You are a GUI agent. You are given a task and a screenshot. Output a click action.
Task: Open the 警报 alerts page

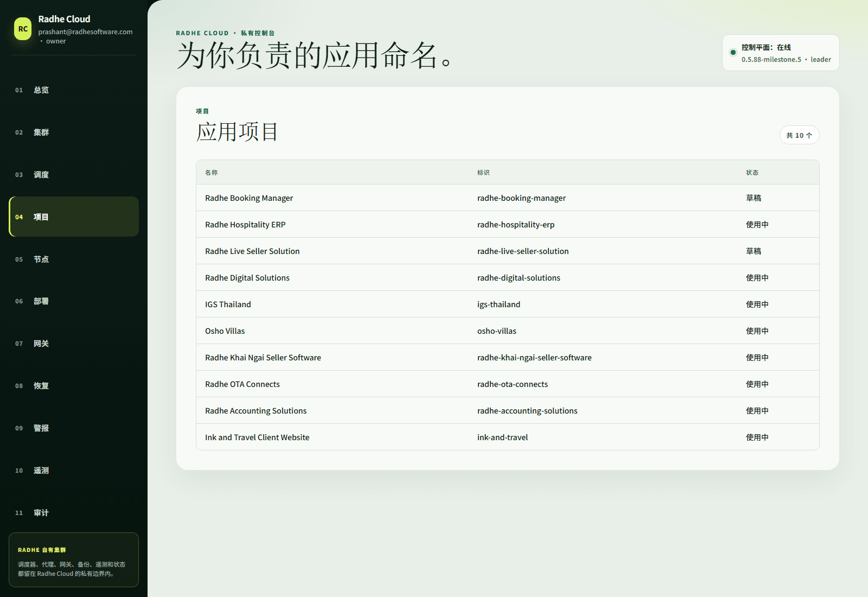74,428
